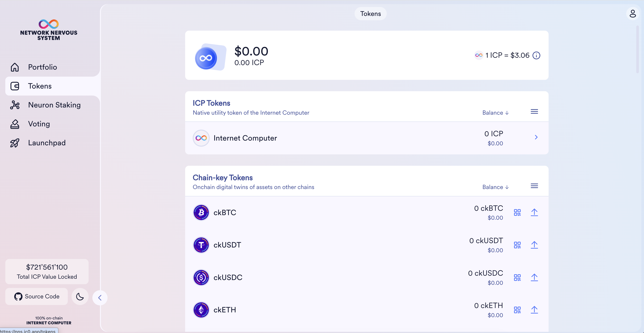Click the ckBTC receive QR code icon
Screen dimensions: 644x333
click(x=517, y=213)
